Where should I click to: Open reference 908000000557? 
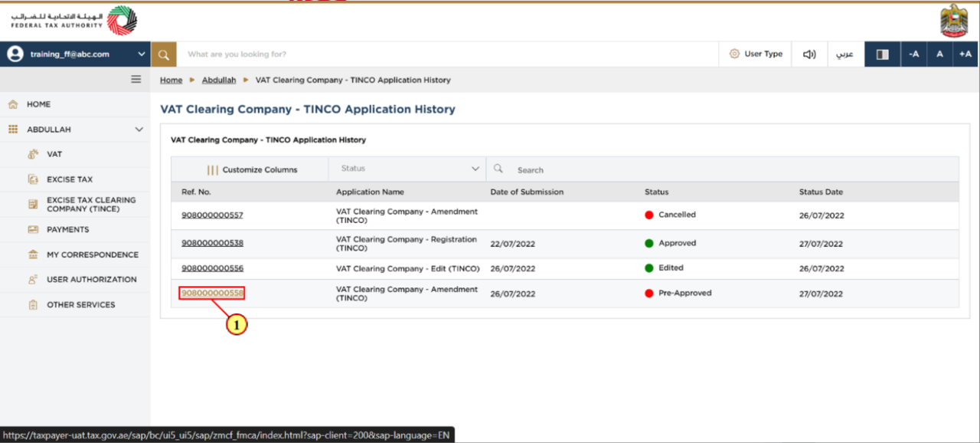pos(212,215)
